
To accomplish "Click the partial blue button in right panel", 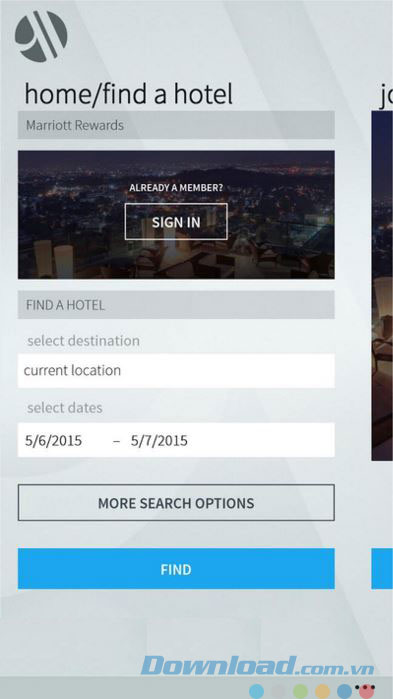I will coord(382,569).
